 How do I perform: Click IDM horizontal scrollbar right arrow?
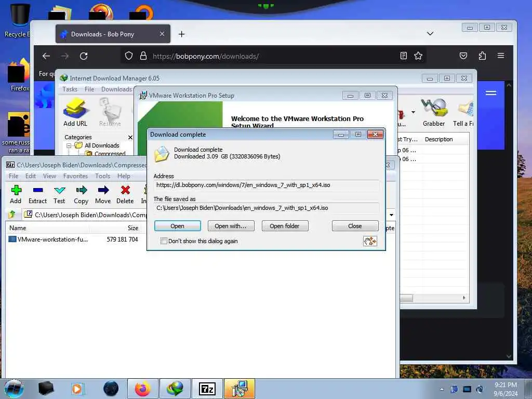(464, 298)
